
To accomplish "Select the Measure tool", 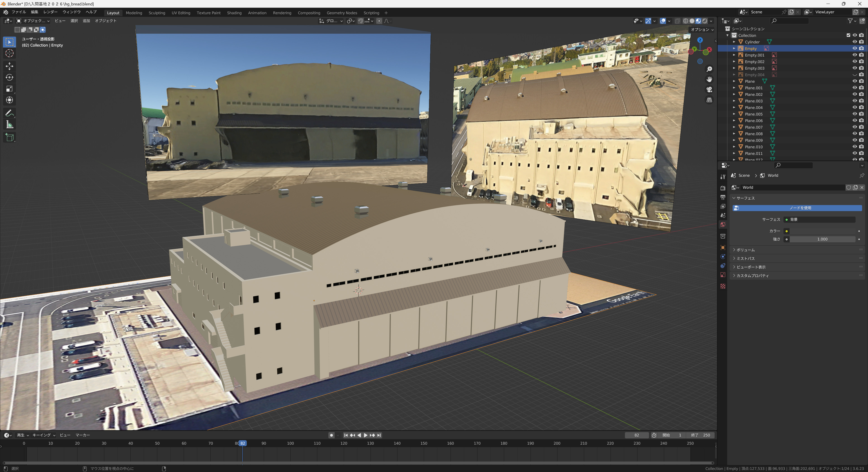I will click(9, 125).
